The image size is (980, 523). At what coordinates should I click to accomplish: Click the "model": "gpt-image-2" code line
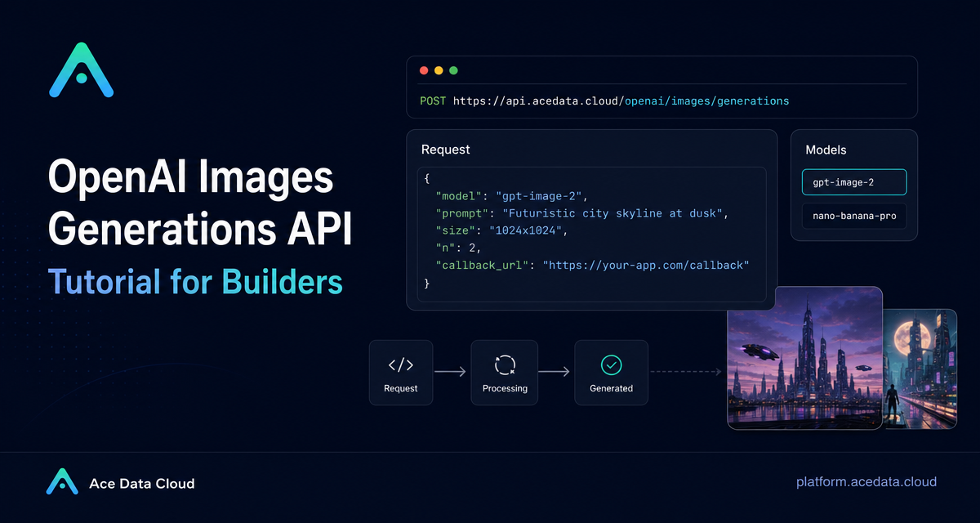tap(512, 196)
